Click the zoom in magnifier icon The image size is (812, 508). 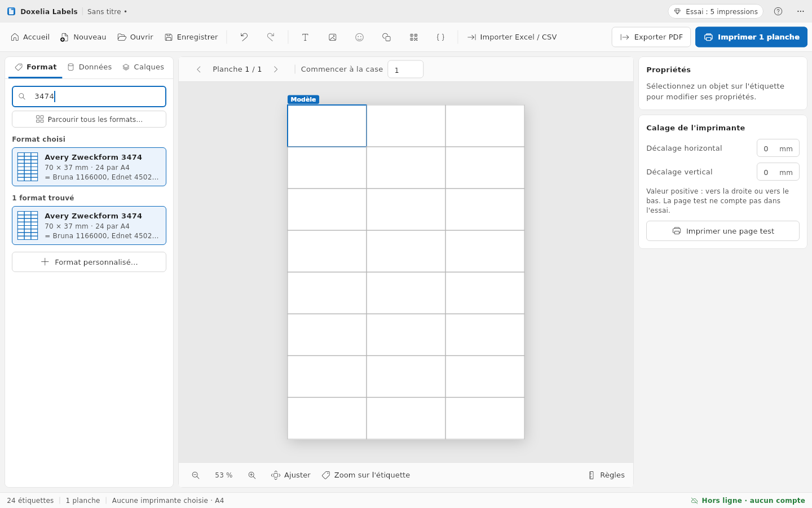click(x=252, y=475)
